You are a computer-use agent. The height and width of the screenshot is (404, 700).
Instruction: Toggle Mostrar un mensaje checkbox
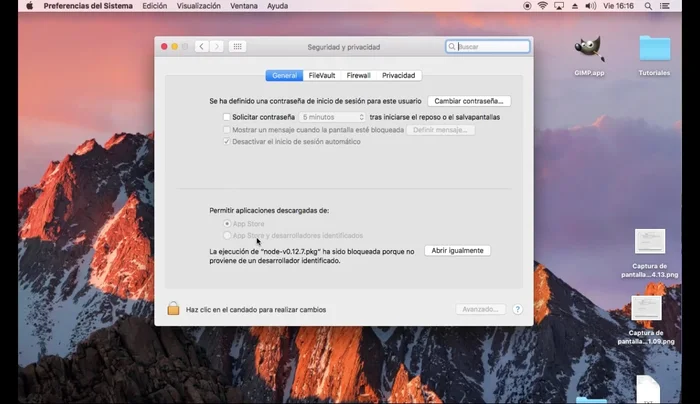226,130
